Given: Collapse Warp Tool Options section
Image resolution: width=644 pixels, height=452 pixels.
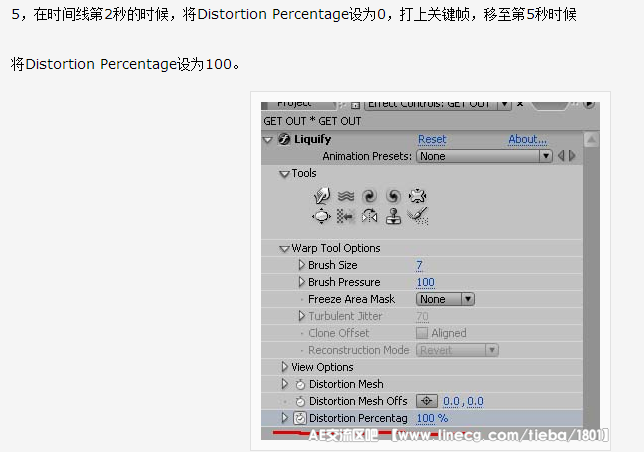Looking at the screenshot, I should pyautogui.click(x=284, y=249).
